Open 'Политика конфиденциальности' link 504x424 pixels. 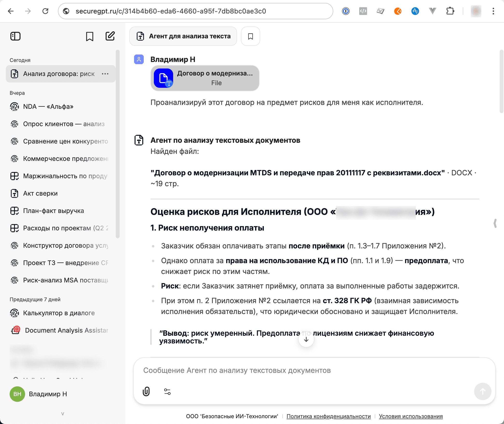click(328, 416)
